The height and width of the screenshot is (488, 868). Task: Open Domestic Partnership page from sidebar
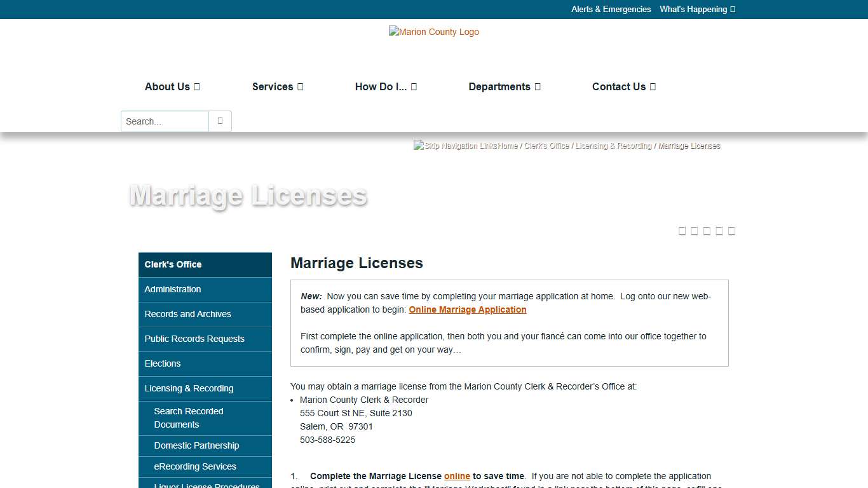coord(196,445)
